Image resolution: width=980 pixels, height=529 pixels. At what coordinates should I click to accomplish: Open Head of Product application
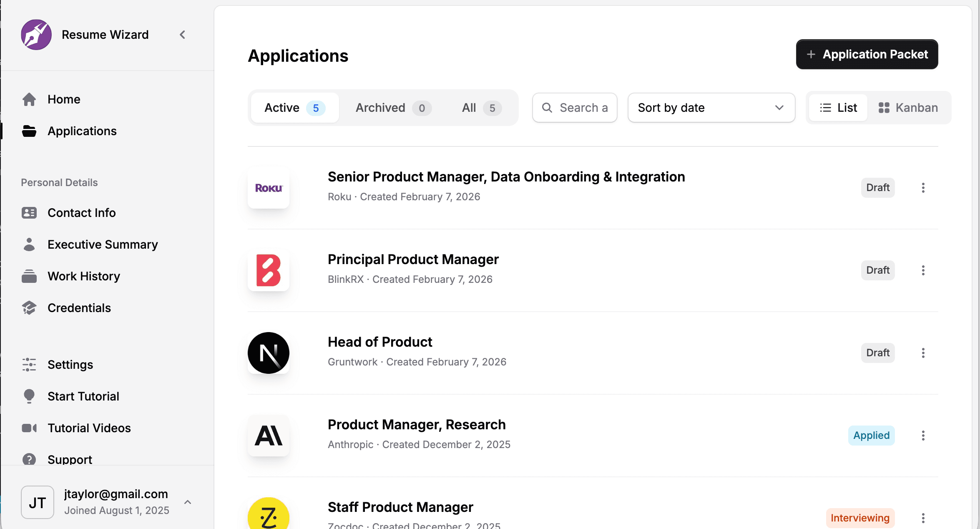coord(380,342)
